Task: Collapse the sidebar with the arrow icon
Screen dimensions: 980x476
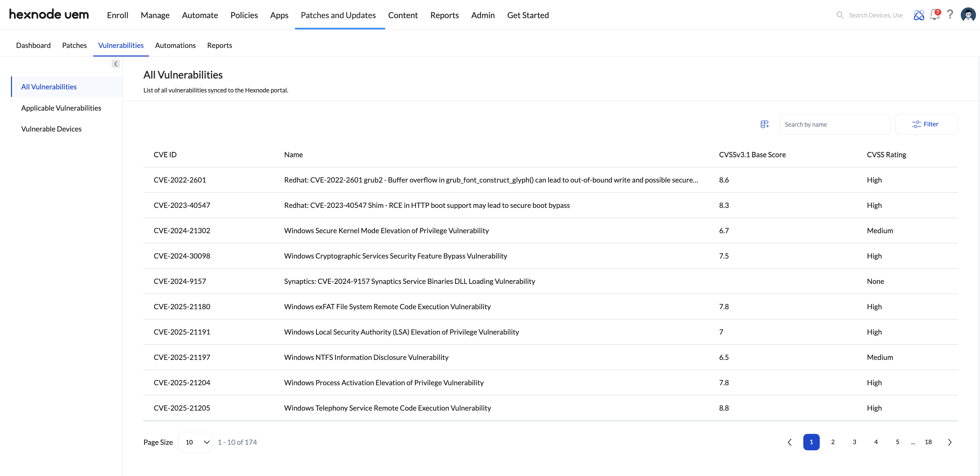Action: (x=116, y=64)
